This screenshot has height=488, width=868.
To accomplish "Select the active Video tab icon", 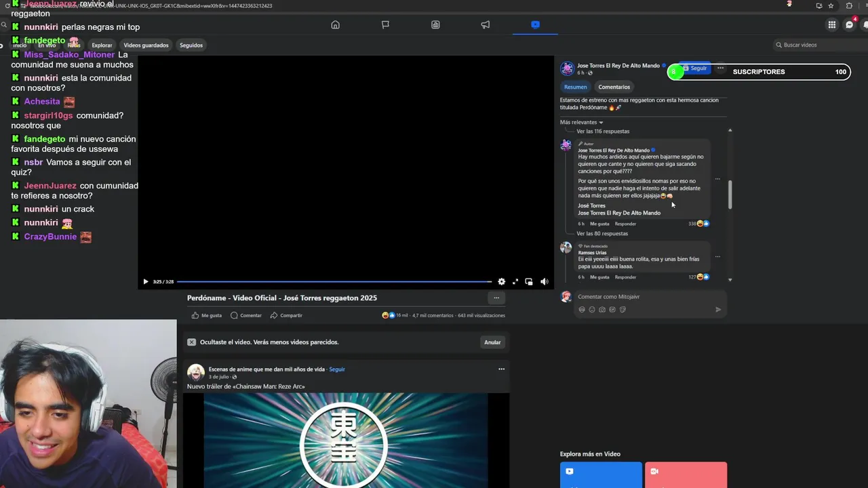I will tap(535, 25).
